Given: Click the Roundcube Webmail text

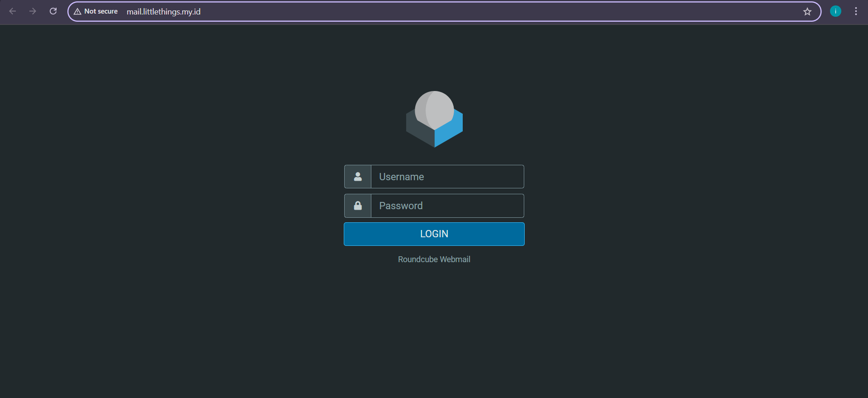Looking at the screenshot, I should 434,259.
